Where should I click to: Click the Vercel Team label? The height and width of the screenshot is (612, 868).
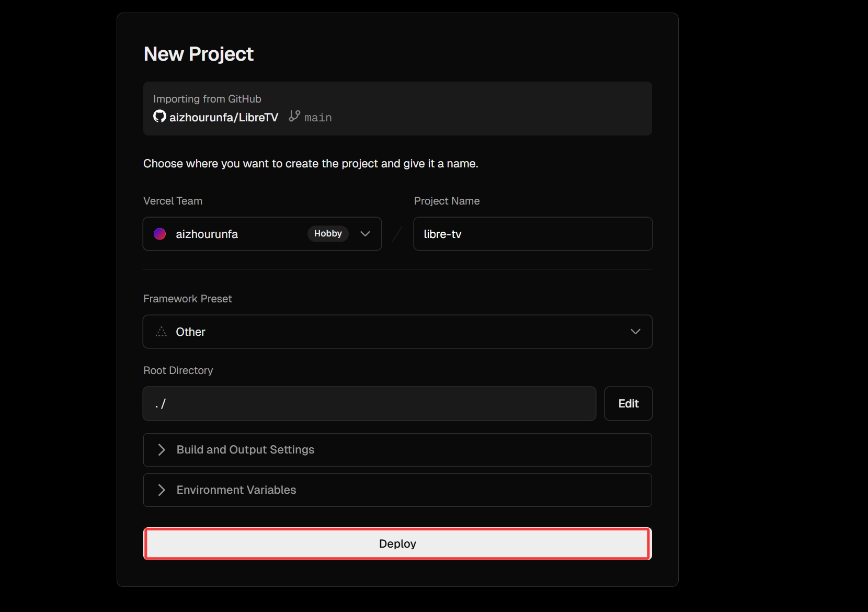pyautogui.click(x=173, y=201)
